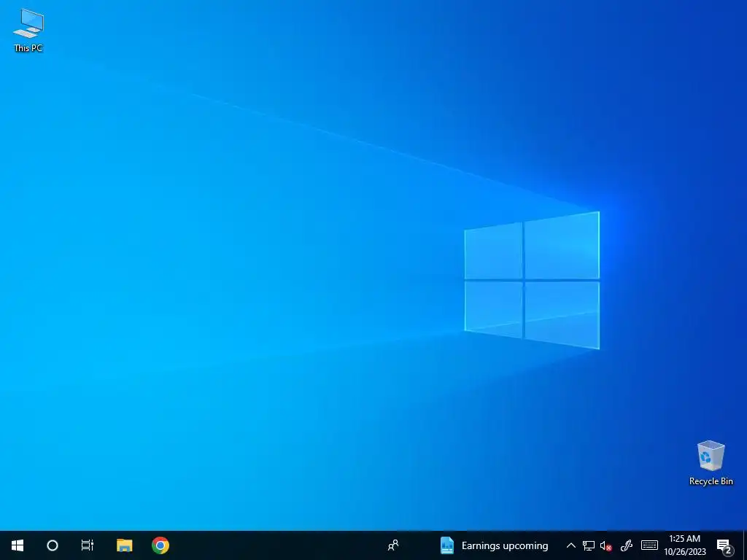Open the Earnings upcoming news widget
Screen dimensions: 747x560
[x=494, y=545]
